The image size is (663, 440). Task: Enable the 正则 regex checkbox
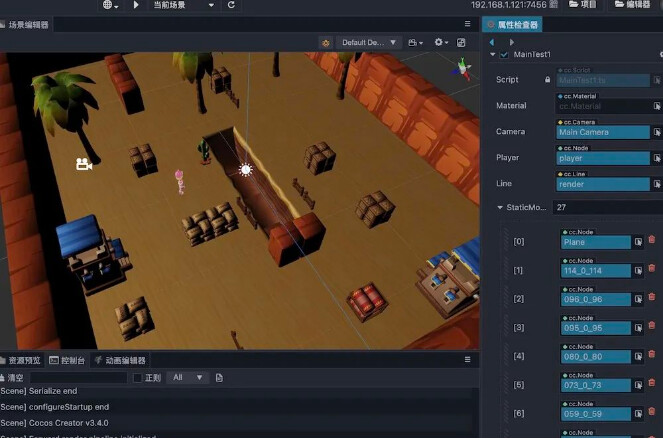pyautogui.click(x=137, y=378)
